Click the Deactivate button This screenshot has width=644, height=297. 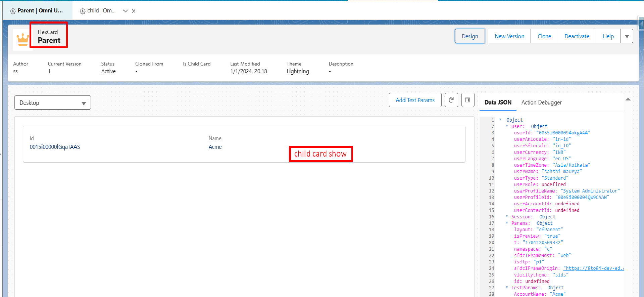(577, 36)
